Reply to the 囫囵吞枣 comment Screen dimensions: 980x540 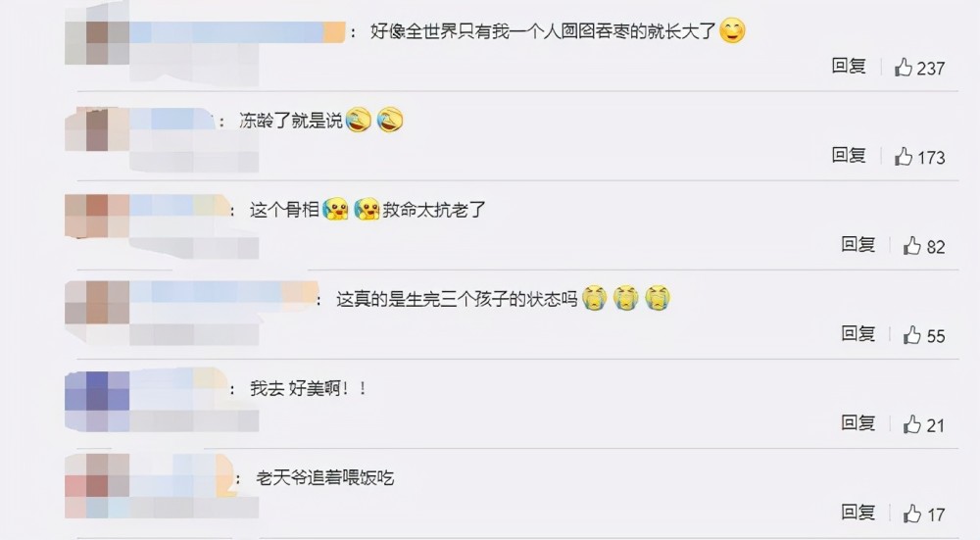point(849,66)
